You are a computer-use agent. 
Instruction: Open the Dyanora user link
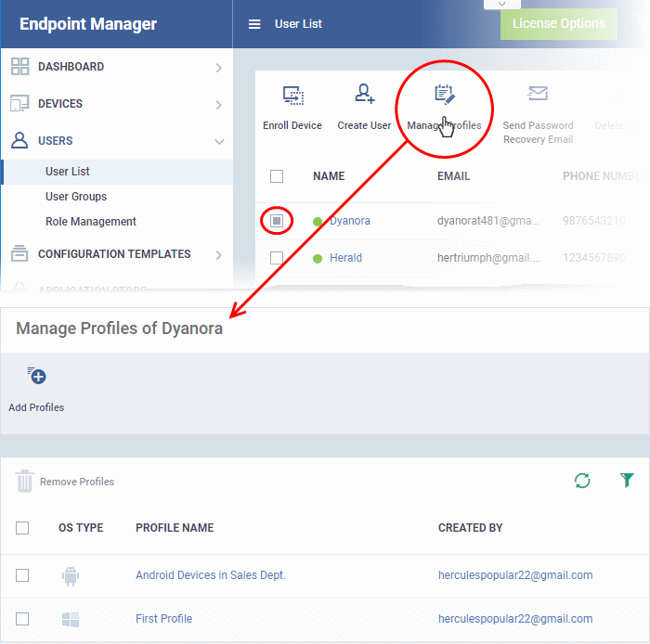350,221
